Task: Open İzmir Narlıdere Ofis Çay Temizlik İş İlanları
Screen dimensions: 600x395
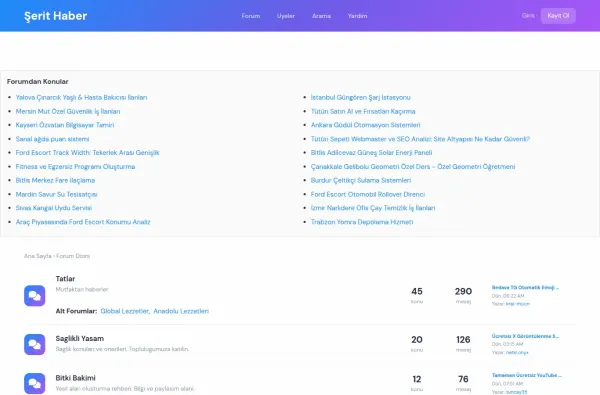Action: pos(373,208)
